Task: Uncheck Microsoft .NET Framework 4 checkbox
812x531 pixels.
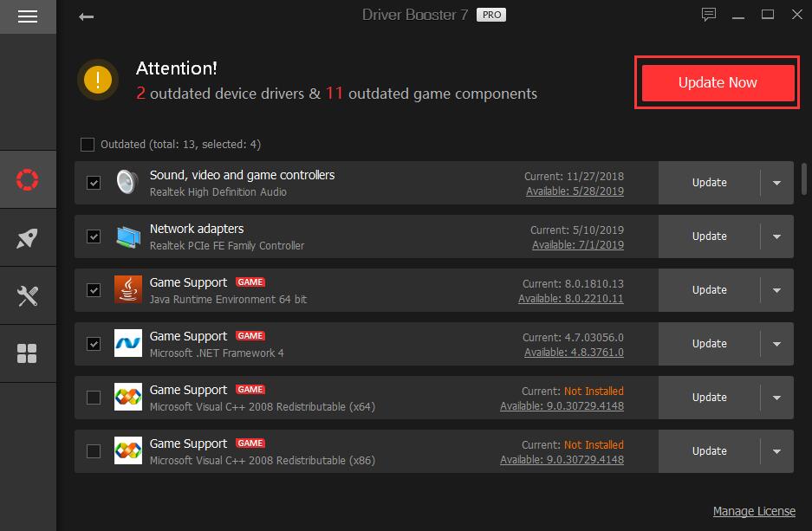Action: click(x=94, y=344)
